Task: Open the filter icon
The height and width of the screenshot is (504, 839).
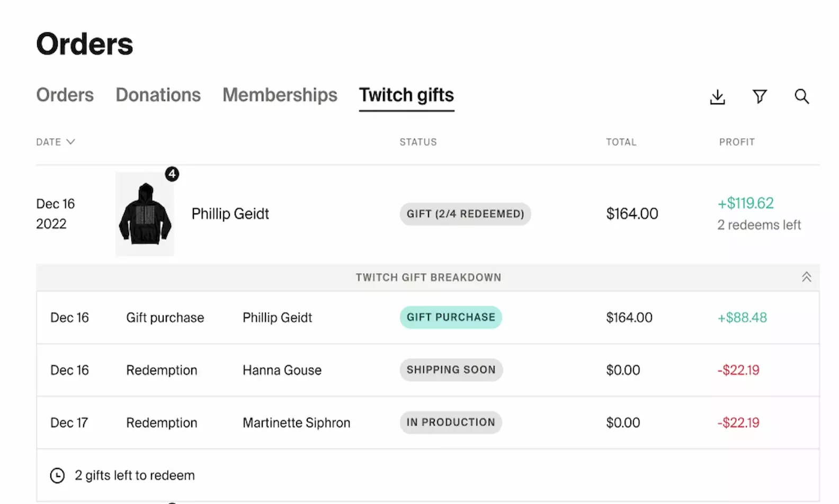Action: pos(760,97)
